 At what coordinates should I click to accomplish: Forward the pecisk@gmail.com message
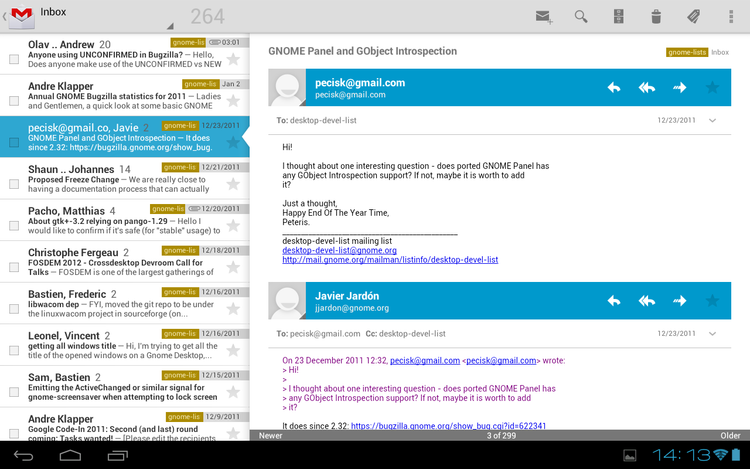coord(680,88)
